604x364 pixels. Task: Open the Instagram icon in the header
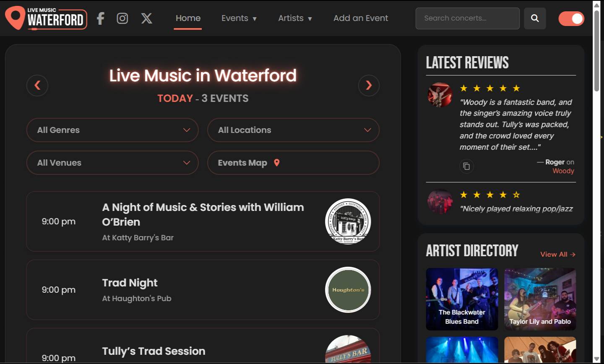[122, 18]
